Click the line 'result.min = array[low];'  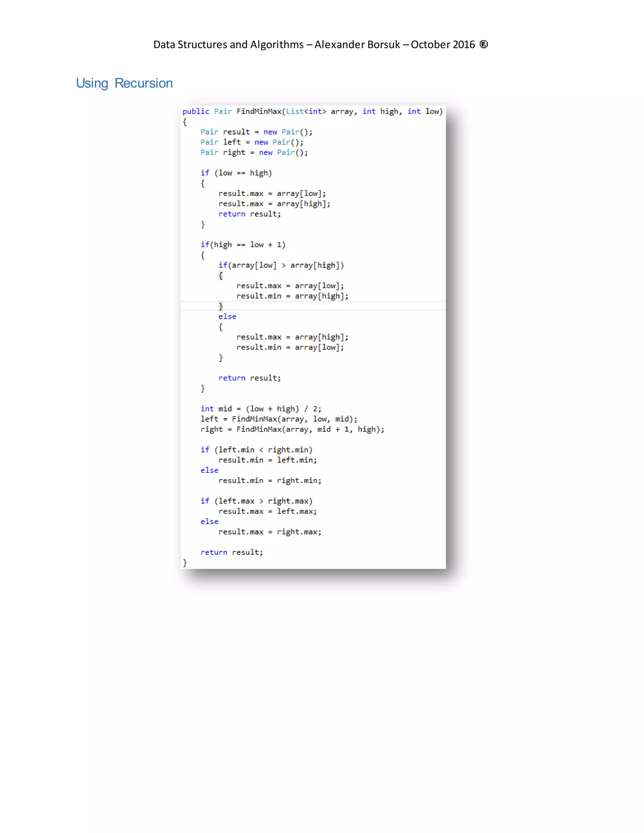click(x=290, y=347)
